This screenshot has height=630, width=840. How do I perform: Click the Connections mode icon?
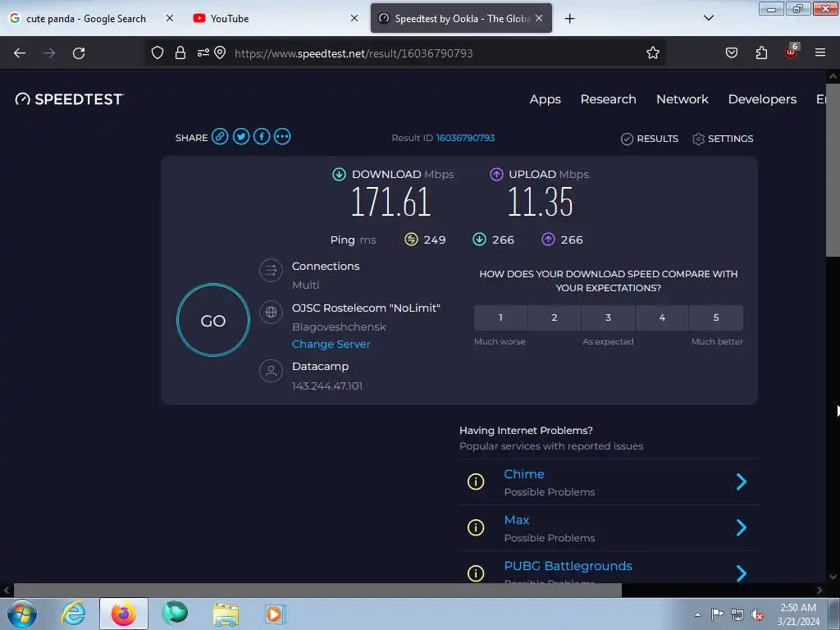click(271, 270)
